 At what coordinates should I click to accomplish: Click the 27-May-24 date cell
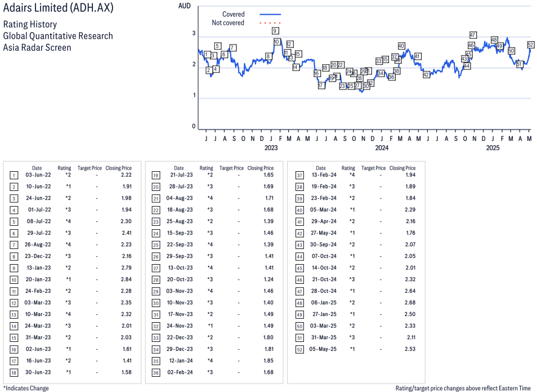coord(324,233)
